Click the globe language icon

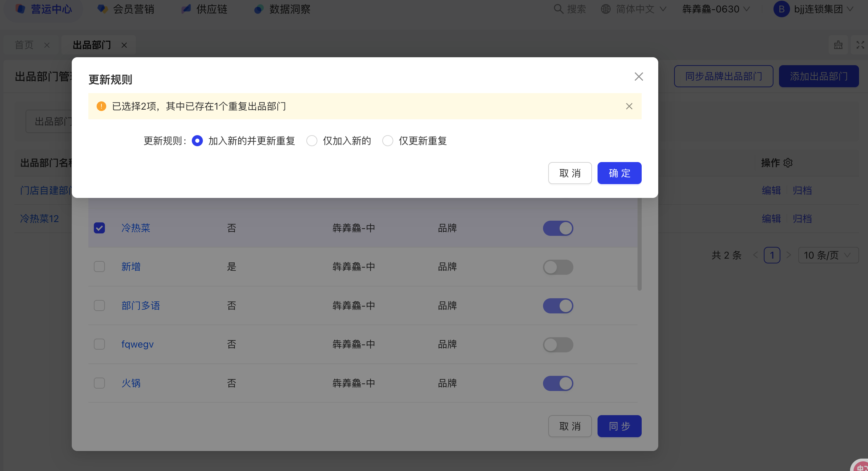pos(605,9)
